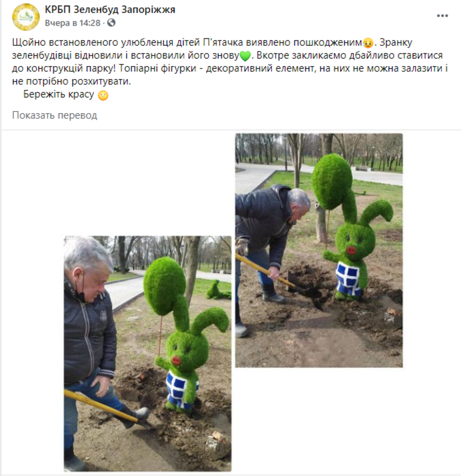Click the КРБП Зеленбуд profile avatar
The width and height of the screenshot is (461, 476).
point(26,17)
